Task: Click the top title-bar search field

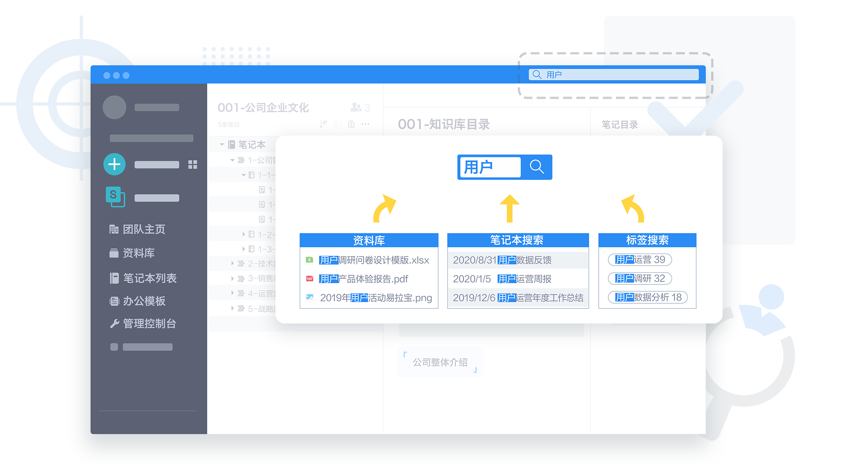Action: click(614, 74)
